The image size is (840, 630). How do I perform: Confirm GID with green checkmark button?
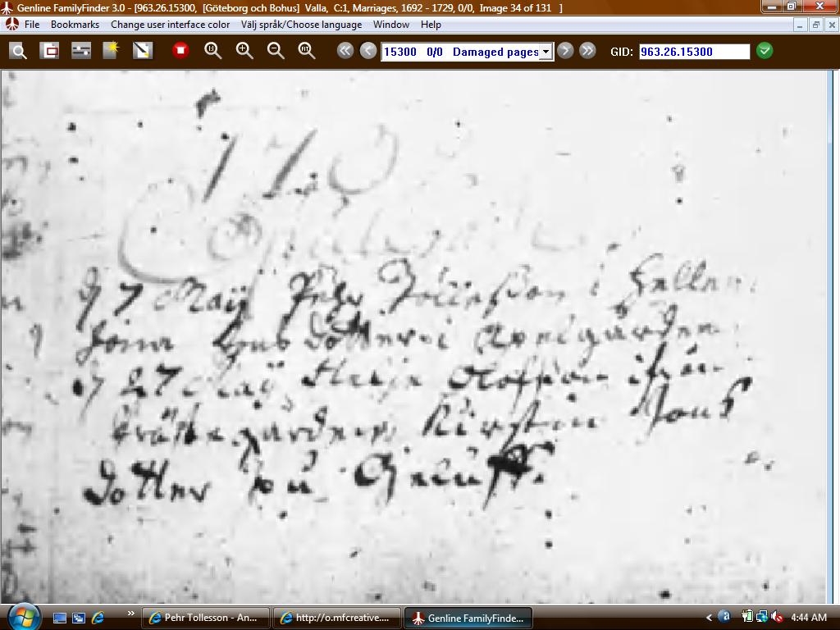pos(765,51)
